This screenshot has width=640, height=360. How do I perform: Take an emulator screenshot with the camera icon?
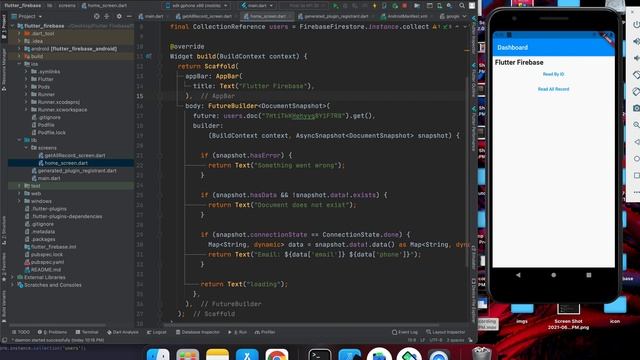pyautogui.click(x=636, y=108)
